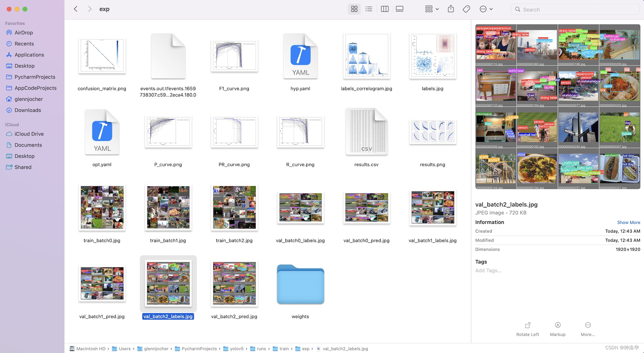Screen dimensions: 644x353
Task: Switch to icon grid view
Action: [x=354, y=9]
